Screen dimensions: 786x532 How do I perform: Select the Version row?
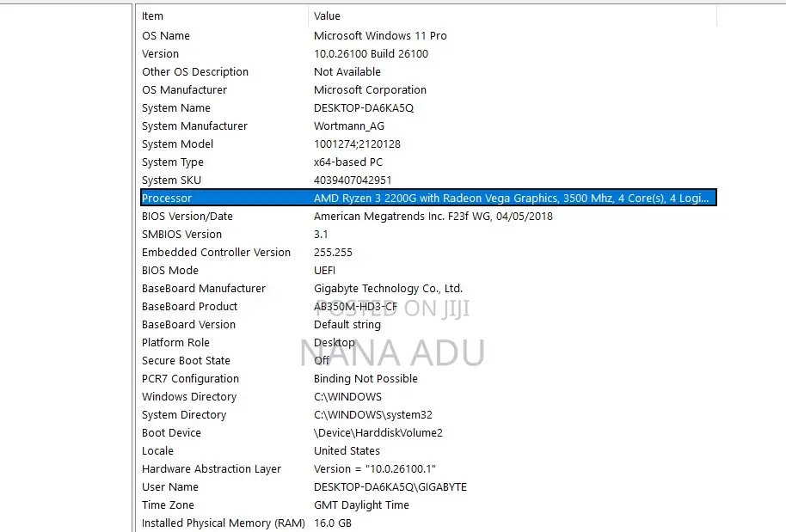[x=428, y=54]
